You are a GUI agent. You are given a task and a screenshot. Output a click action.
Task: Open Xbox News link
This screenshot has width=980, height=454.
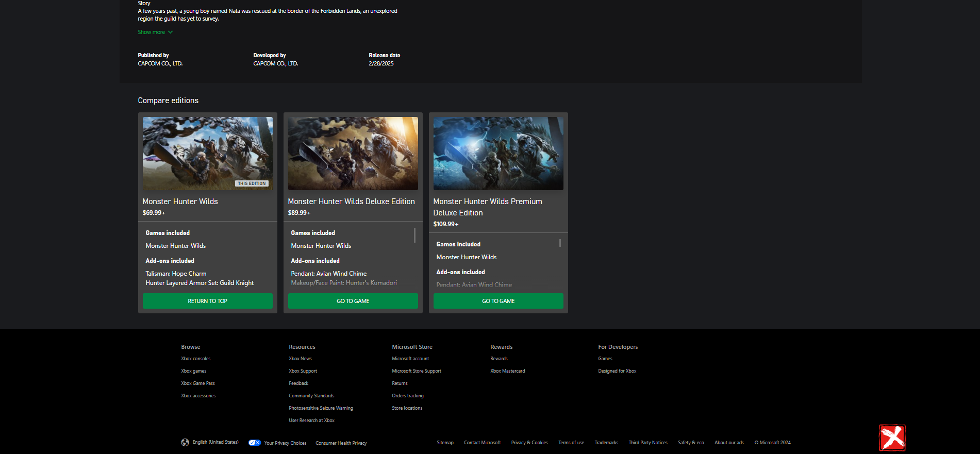point(301,359)
